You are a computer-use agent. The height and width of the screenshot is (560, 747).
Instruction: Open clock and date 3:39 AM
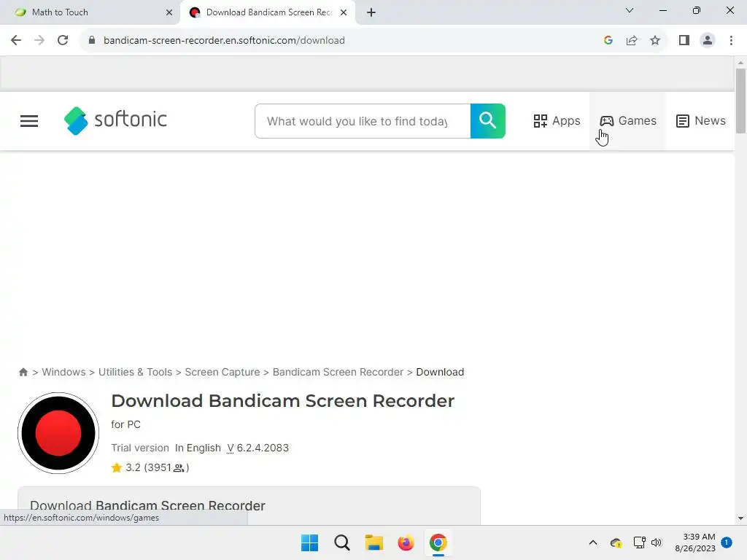coord(695,542)
